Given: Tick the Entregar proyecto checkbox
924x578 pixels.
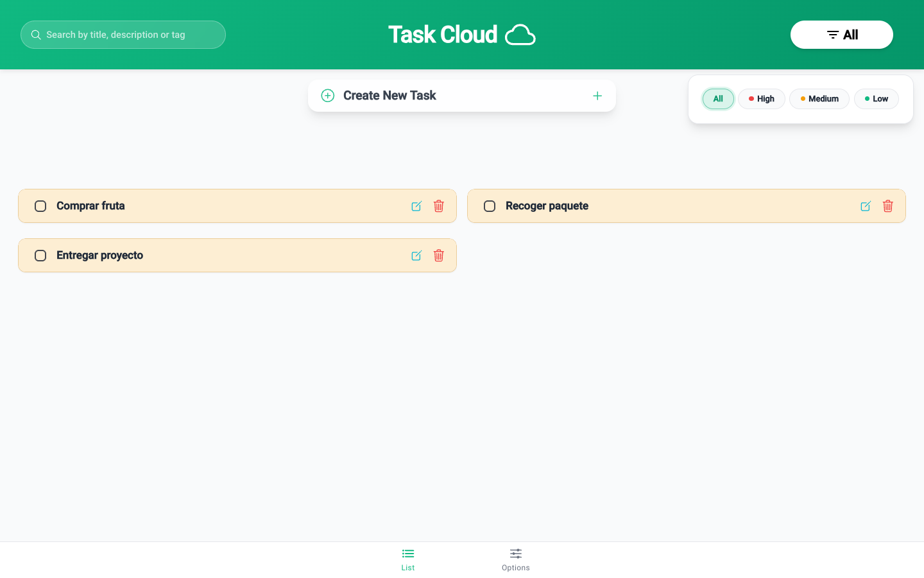Looking at the screenshot, I should coord(40,256).
